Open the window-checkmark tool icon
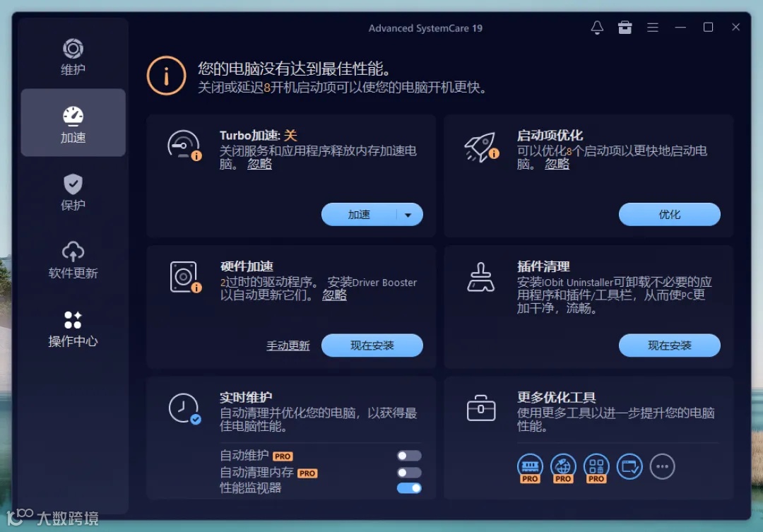 (x=629, y=466)
